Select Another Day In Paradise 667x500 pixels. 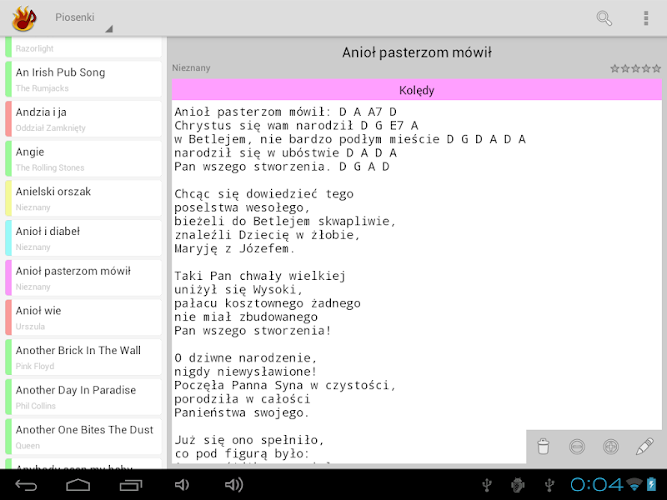(x=83, y=397)
